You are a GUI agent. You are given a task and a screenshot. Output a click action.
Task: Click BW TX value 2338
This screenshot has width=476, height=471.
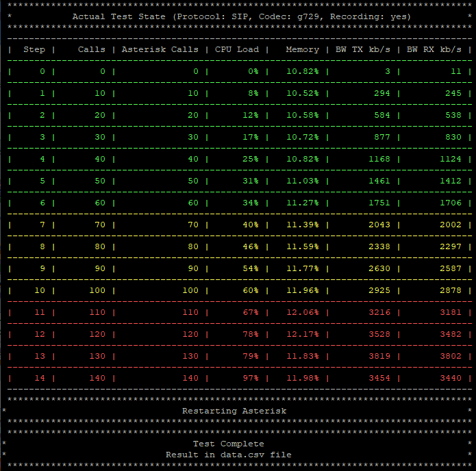coord(379,246)
